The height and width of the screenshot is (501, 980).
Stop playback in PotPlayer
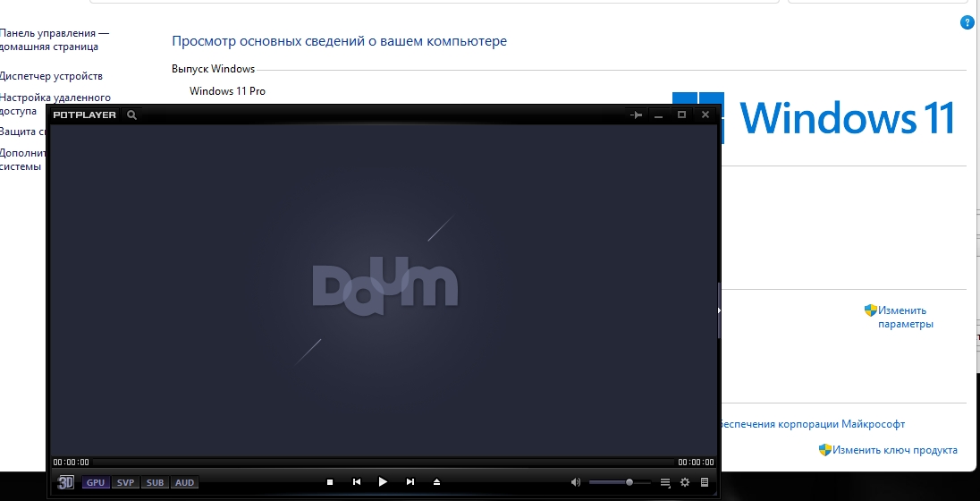click(330, 482)
